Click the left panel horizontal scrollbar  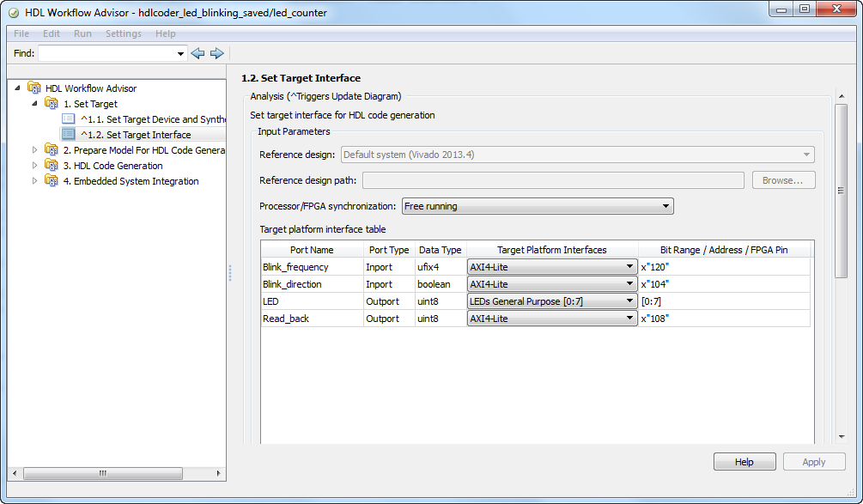[103, 473]
